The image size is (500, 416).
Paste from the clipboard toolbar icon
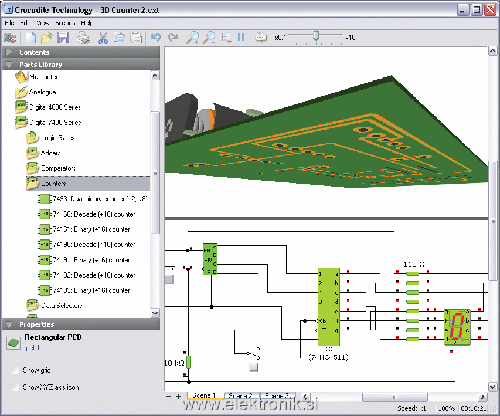pyautogui.click(x=136, y=37)
